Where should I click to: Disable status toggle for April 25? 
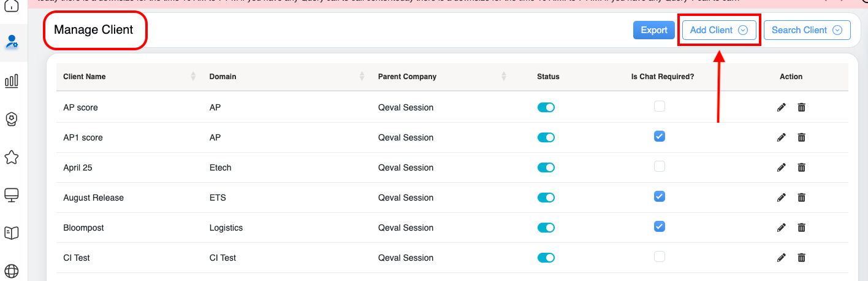pyautogui.click(x=546, y=167)
